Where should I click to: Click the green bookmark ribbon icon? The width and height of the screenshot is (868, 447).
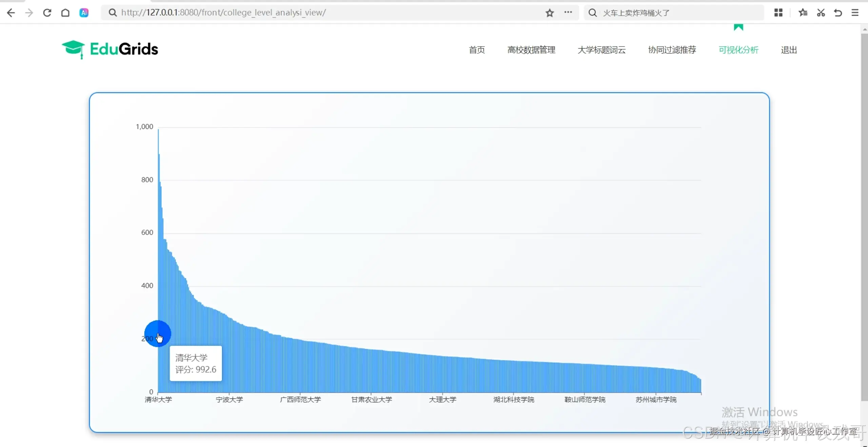(x=738, y=27)
